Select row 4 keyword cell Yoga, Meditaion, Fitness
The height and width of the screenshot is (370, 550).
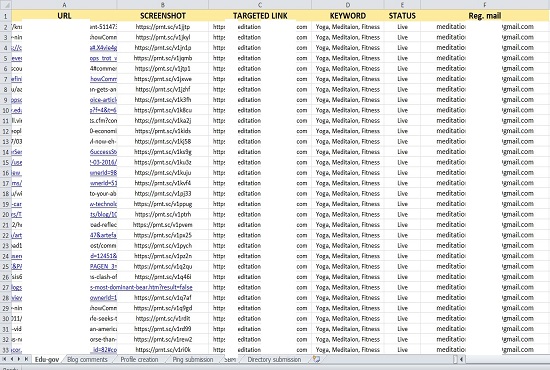348,47
